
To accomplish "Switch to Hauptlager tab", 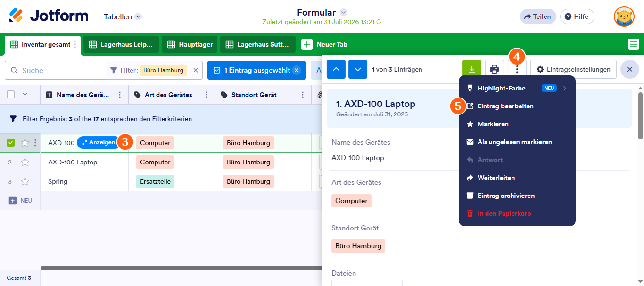I will coord(190,44).
